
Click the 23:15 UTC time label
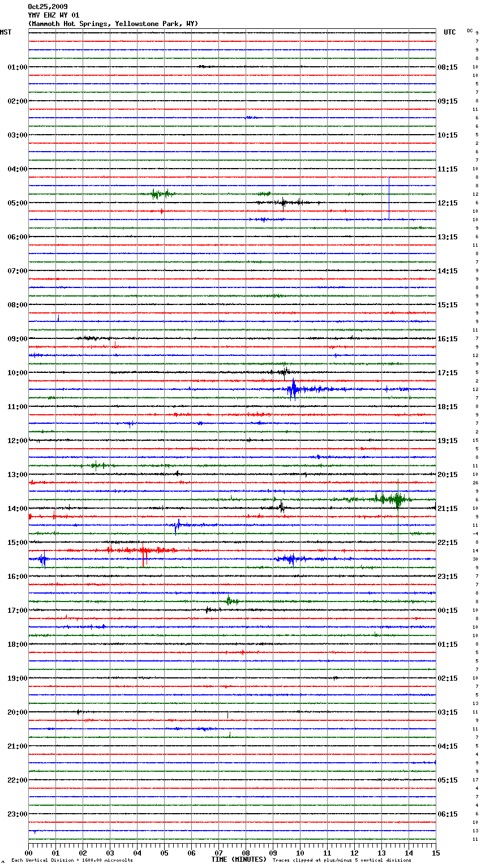(448, 577)
